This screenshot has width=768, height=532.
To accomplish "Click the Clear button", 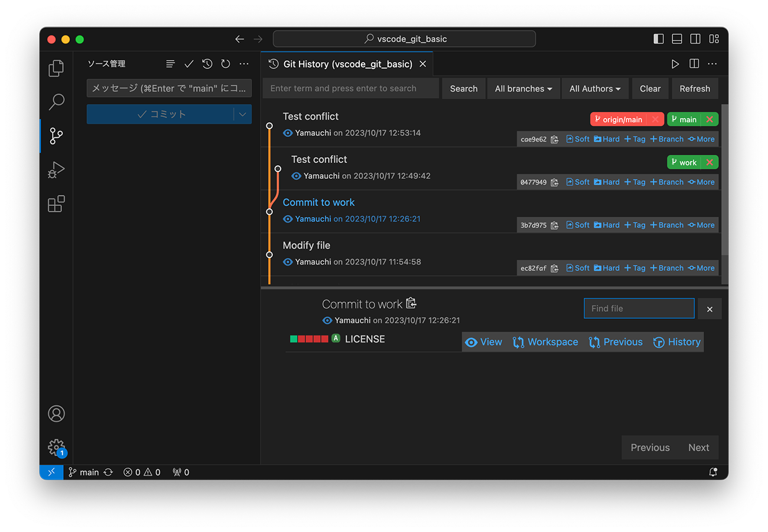I will point(650,88).
